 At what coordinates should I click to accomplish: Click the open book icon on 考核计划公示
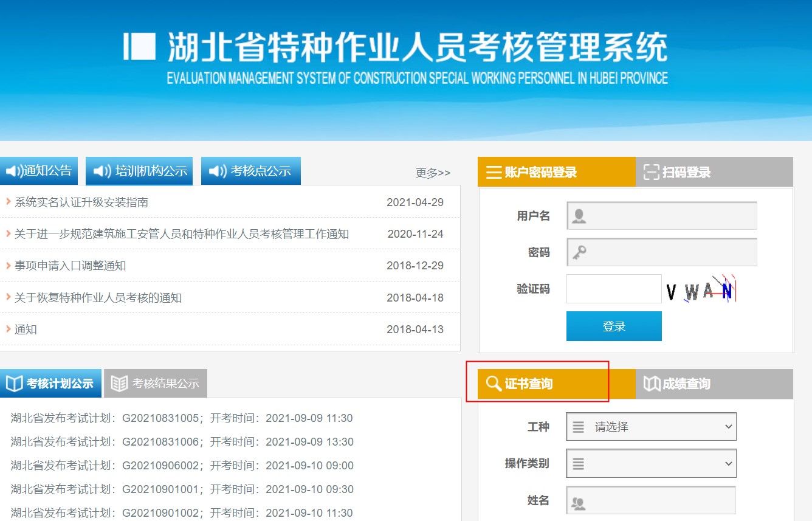14,384
